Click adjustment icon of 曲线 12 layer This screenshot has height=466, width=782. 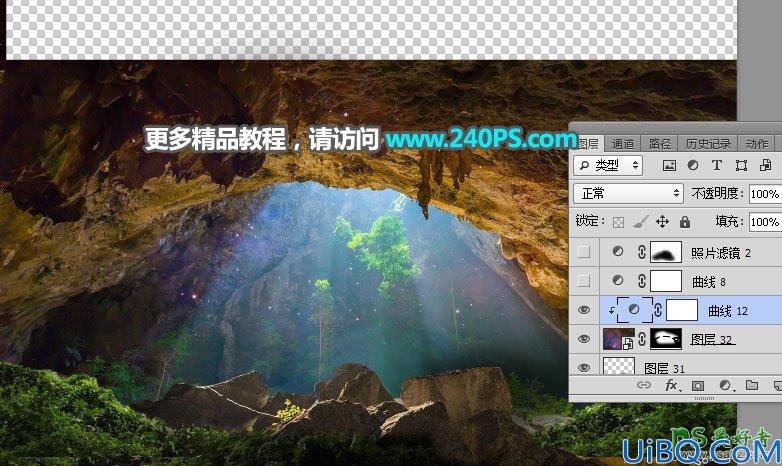click(633, 310)
